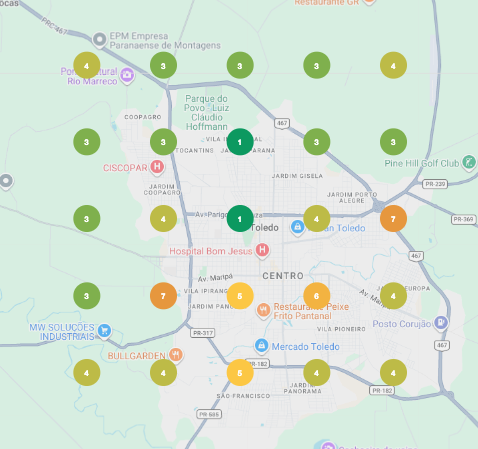Click the 3 marker on road above Jardim Gisela

tap(317, 142)
